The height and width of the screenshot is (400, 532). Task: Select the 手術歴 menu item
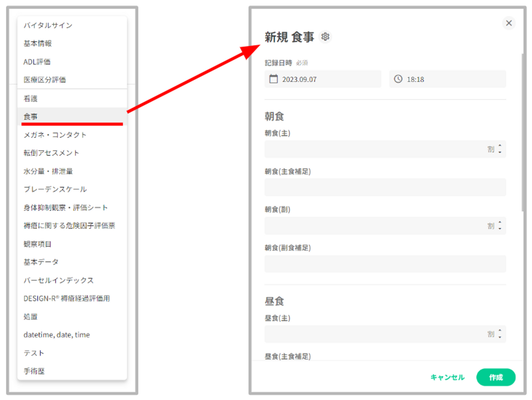[34, 371]
